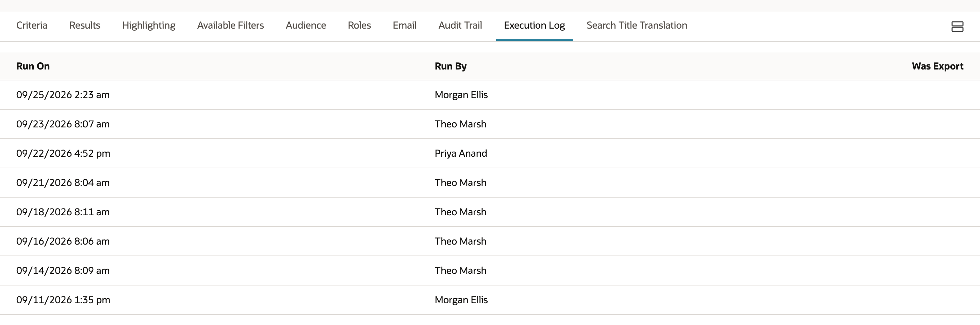Viewport: 980px width, 325px height.
Task: Switch to the Email tab
Action: [404, 25]
